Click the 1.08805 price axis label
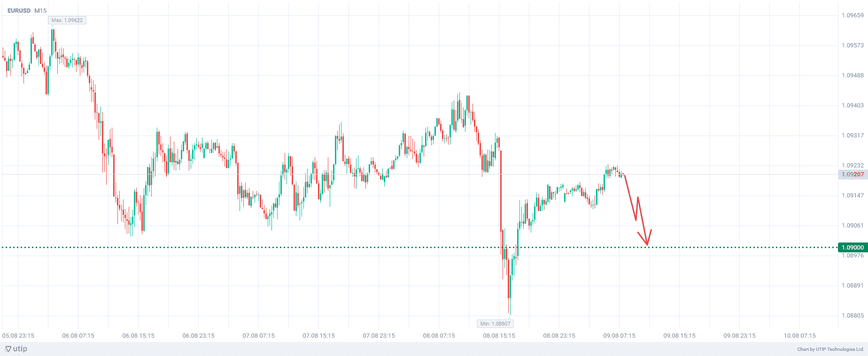This screenshot has width=868, height=356. (852, 315)
